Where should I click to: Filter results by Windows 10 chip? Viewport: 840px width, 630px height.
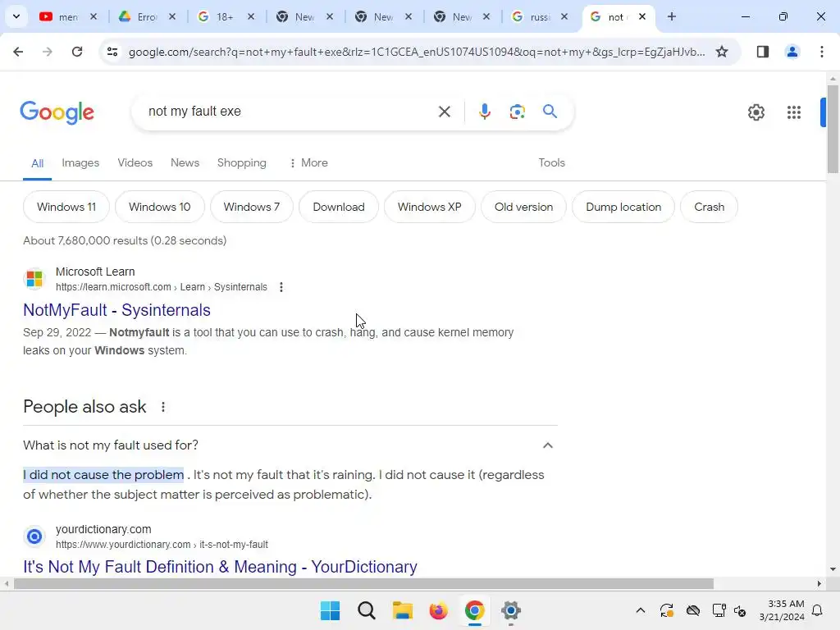160,208
